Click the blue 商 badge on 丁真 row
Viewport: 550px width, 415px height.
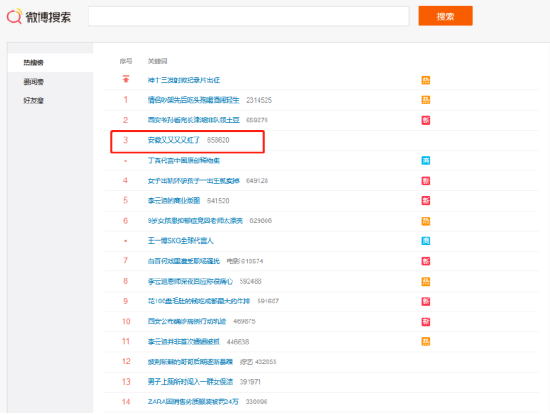point(425,161)
